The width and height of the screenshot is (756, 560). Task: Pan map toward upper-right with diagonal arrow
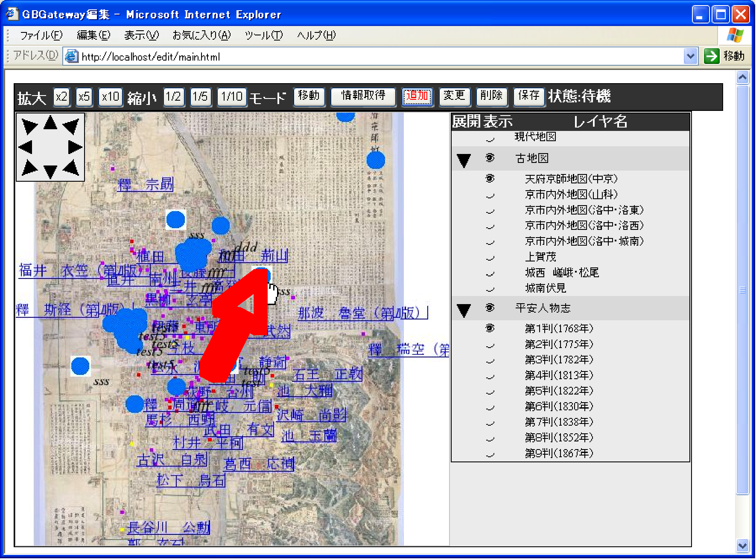click(71, 126)
